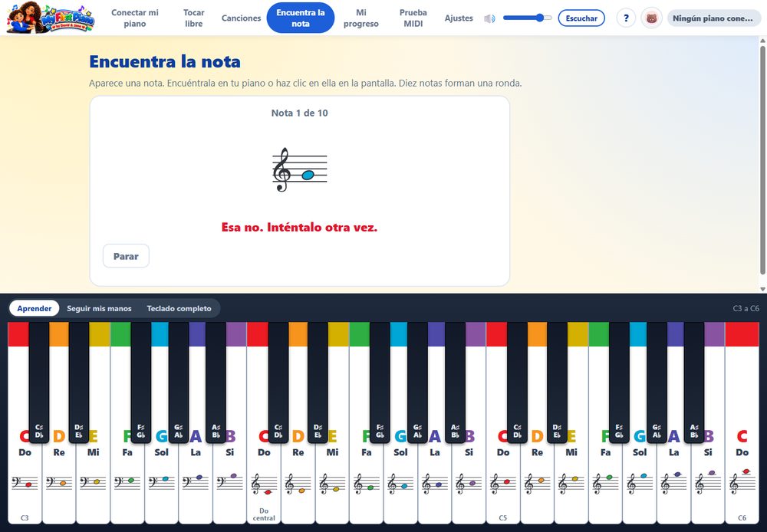
Task: Play the C# black key above Do central
Action: tap(278, 382)
